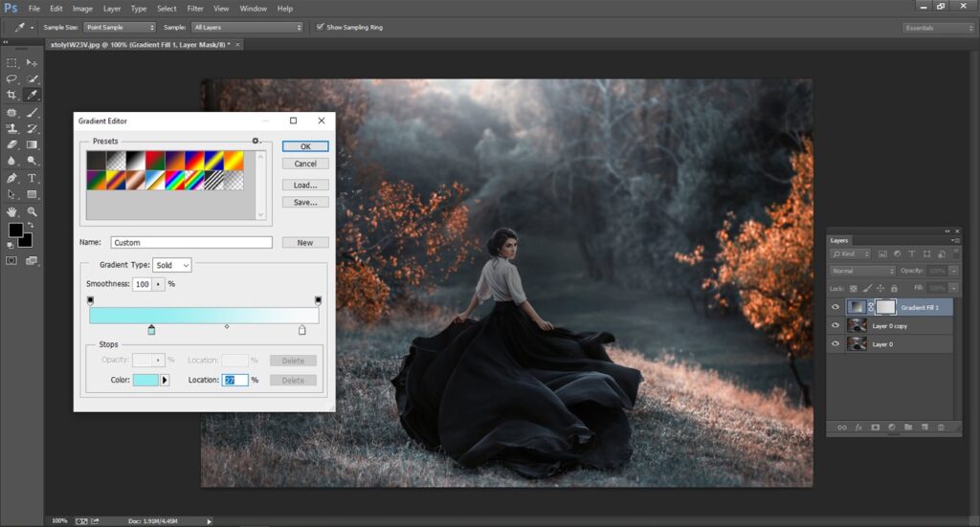Open the Layers panel flyout menu
Screen dimensions: 980x527
[956, 240]
